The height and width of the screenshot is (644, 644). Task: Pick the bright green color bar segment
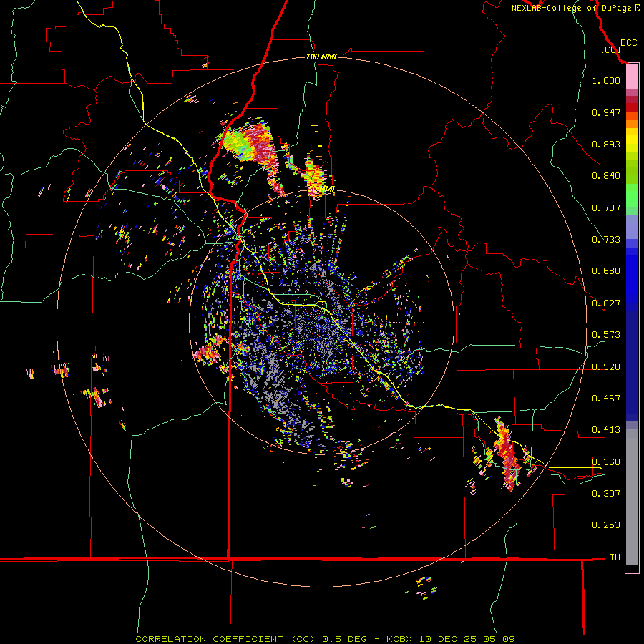point(632,195)
